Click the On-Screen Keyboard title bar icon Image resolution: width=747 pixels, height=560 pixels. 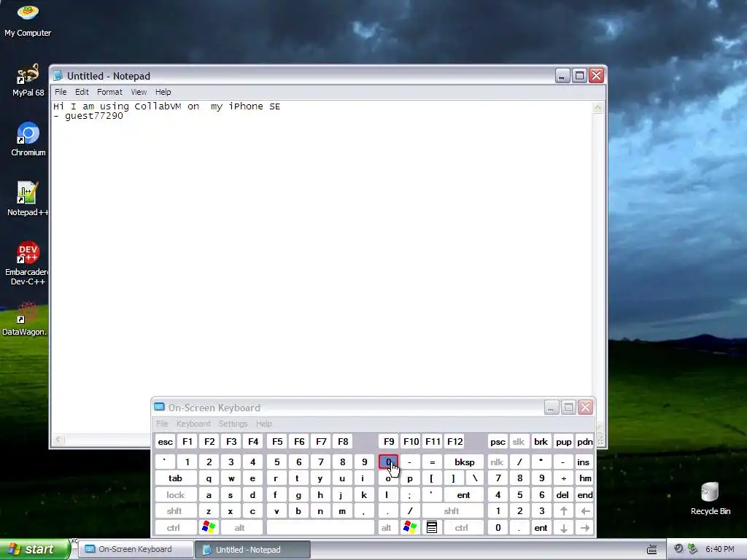point(159,407)
